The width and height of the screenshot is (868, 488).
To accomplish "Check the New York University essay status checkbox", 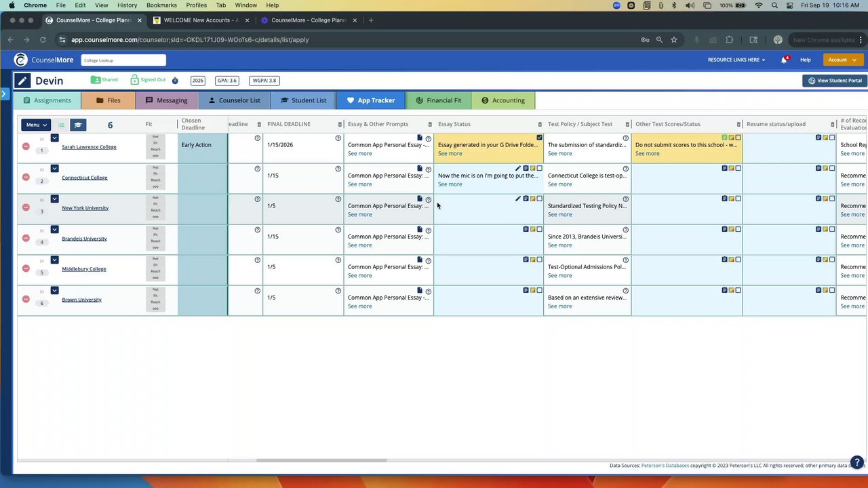I will pyautogui.click(x=540, y=199).
